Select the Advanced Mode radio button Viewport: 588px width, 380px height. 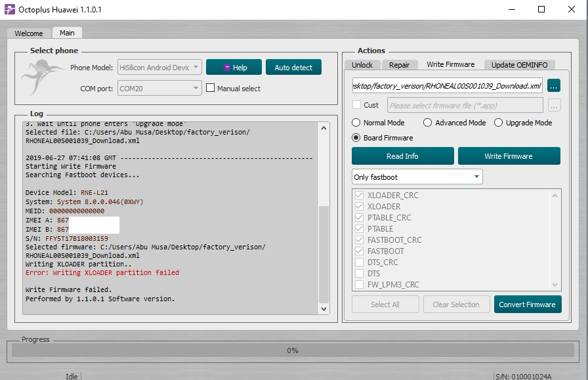[427, 123]
